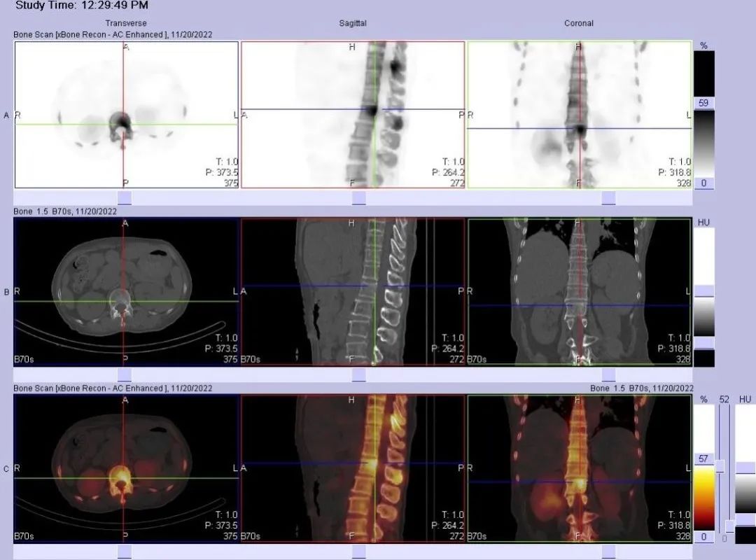Click the slice slider thumb under row A sagittal
The height and width of the screenshot is (560, 756).
358,198
